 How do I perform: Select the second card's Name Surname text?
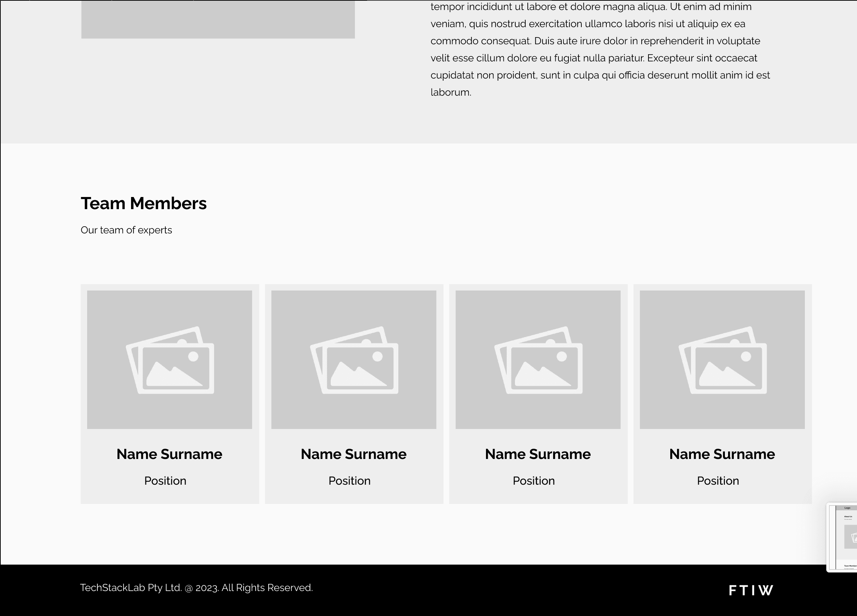pos(354,454)
